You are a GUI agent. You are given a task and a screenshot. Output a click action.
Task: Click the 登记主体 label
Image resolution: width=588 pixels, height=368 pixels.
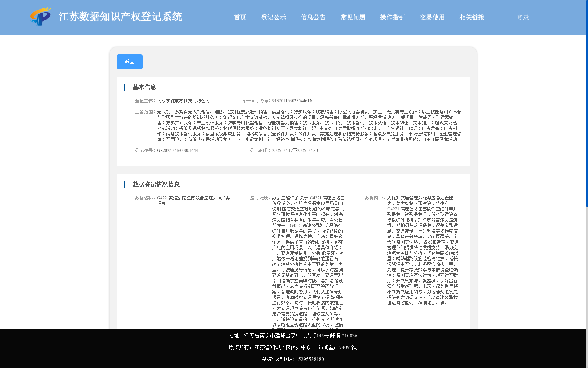click(x=146, y=101)
